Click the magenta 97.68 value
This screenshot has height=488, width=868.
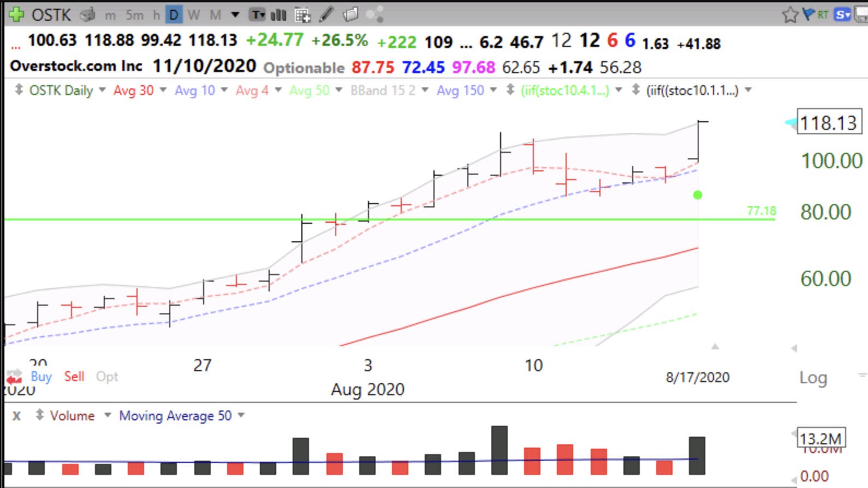point(473,67)
